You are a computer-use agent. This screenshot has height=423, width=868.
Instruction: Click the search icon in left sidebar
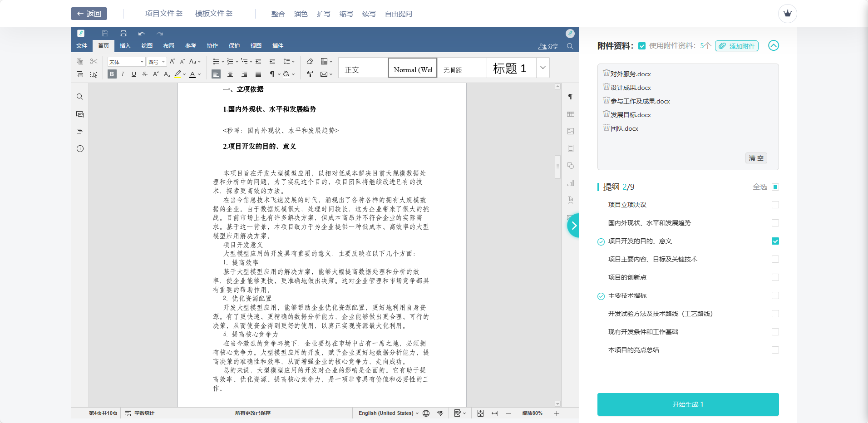[x=80, y=97]
